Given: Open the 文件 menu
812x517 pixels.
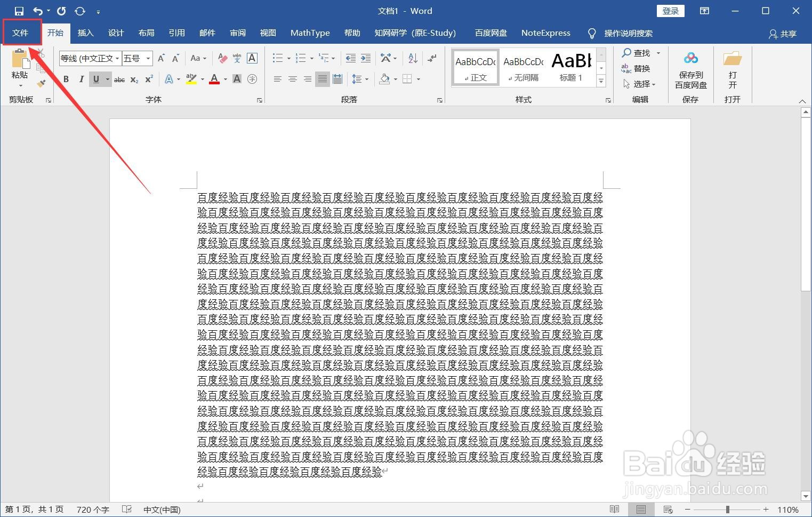Looking at the screenshot, I should coord(21,33).
